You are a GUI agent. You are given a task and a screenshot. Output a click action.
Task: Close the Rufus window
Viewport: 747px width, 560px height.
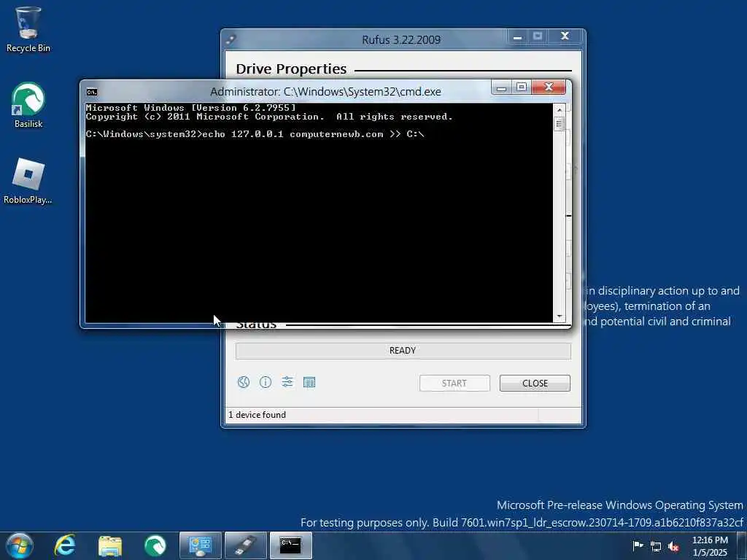pos(565,36)
